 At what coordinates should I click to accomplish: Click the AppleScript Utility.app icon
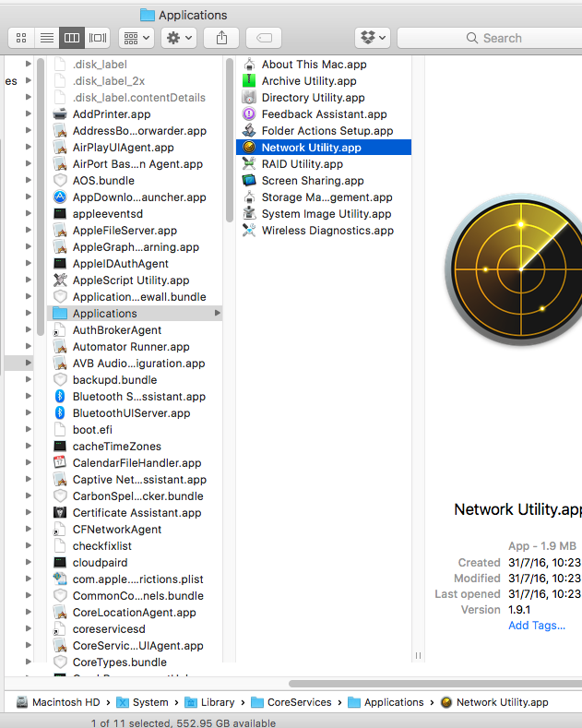click(60, 280)
